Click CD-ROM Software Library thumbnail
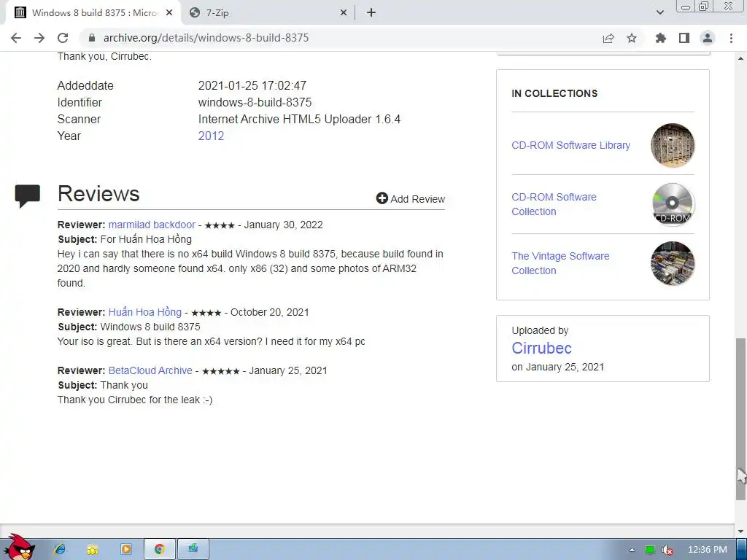The height and width of the screenshot is (560, 747). 672,145
